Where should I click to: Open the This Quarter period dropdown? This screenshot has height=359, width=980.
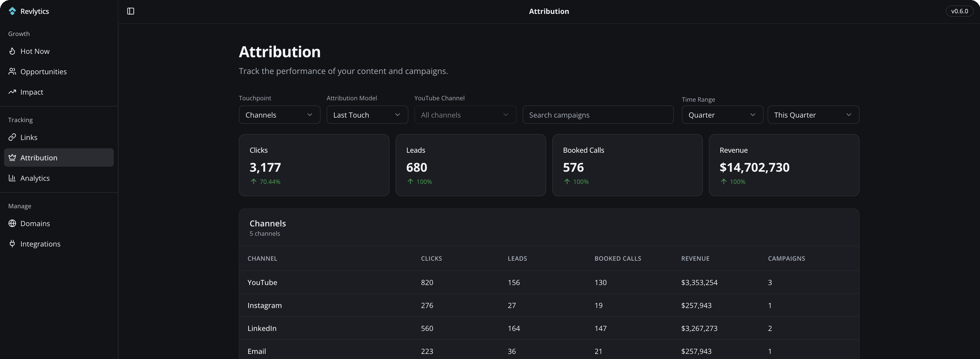813,115
